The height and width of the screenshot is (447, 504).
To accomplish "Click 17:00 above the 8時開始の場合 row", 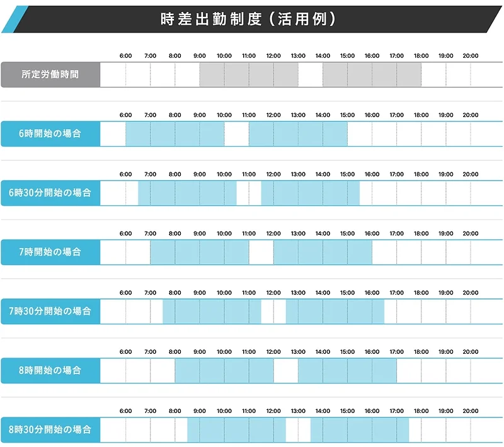I will coord(397,352).
